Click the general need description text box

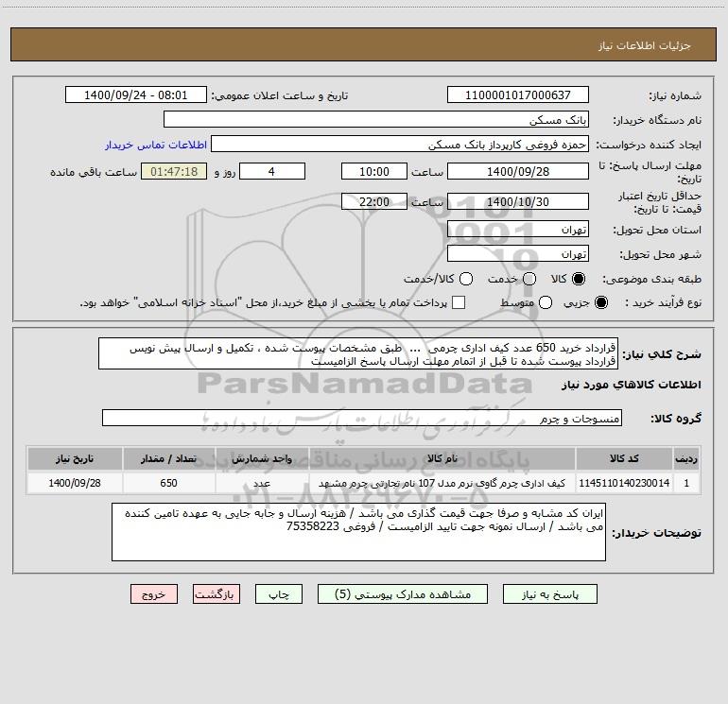coord(358,354)
